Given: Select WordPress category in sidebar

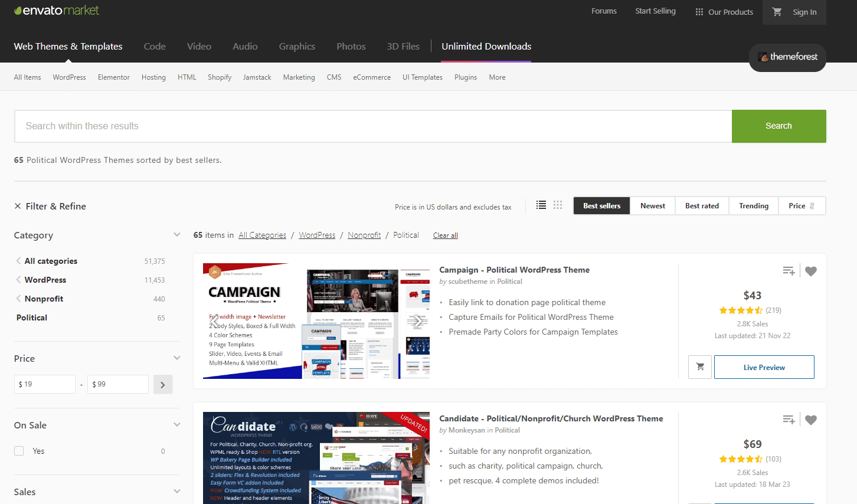Looking at the screenshot, I should coord(45,280).
